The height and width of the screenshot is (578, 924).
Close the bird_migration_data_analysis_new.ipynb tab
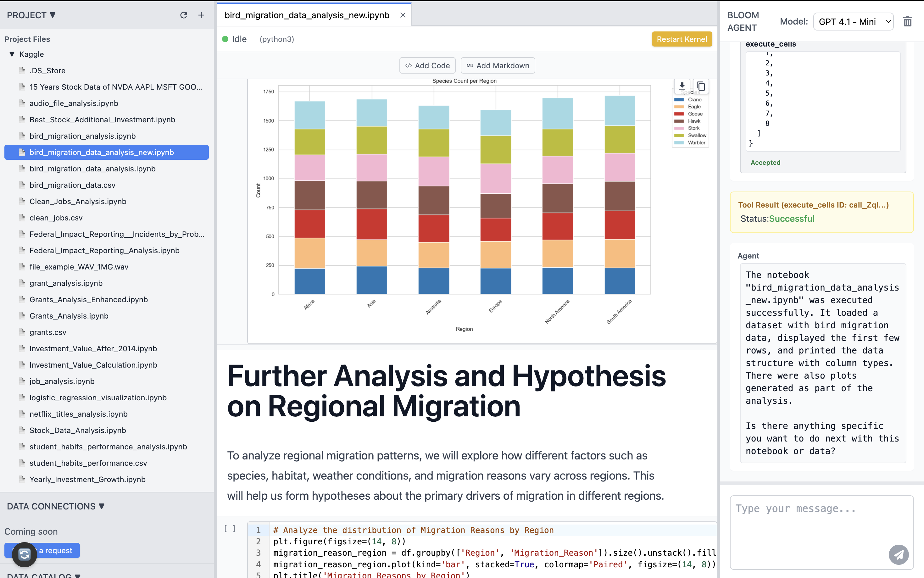[x=403, y=15]
